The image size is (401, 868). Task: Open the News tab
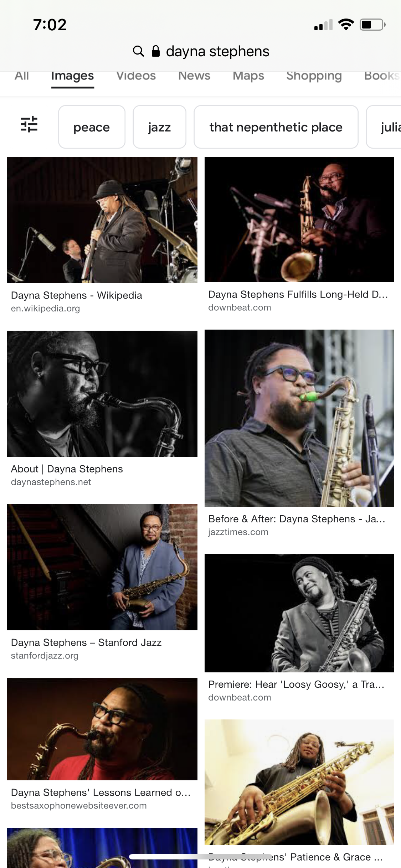(x=194, y=76)
